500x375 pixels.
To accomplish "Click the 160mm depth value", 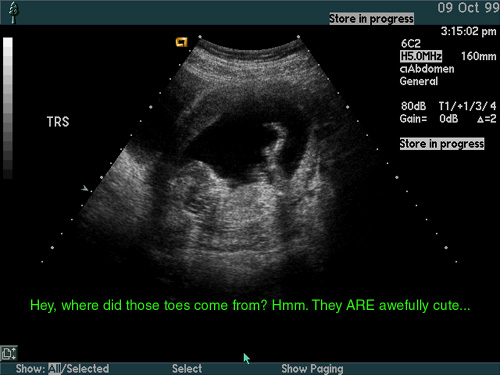I will (x=479, y=56).
